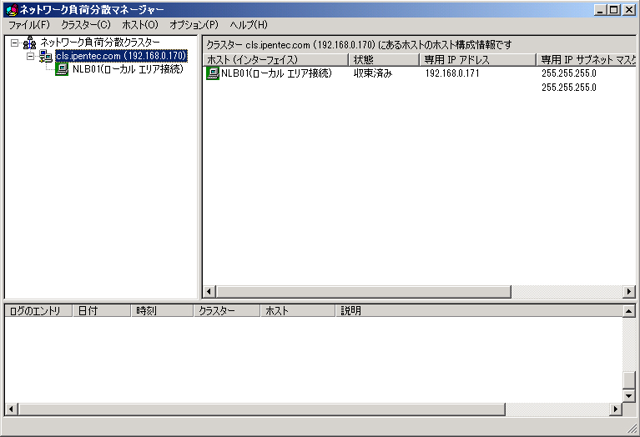The width and height of the screenshot is (640, 437).
Task: Click the cls.ipentec.com cluster icon in the tree
Action: 45,56
